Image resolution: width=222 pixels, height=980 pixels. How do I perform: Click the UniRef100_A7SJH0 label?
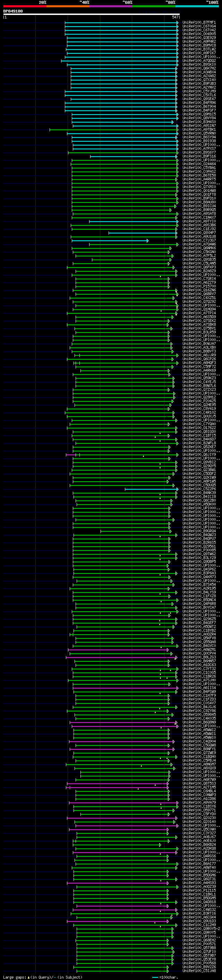pyautogui.click(x=199, y=680)
